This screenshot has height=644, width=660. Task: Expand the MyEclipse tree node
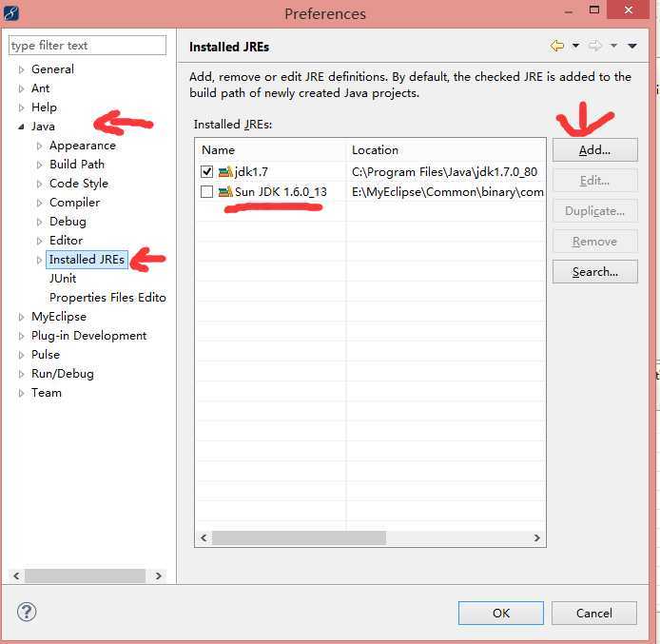pyautogui.click(x=22, y=317)
